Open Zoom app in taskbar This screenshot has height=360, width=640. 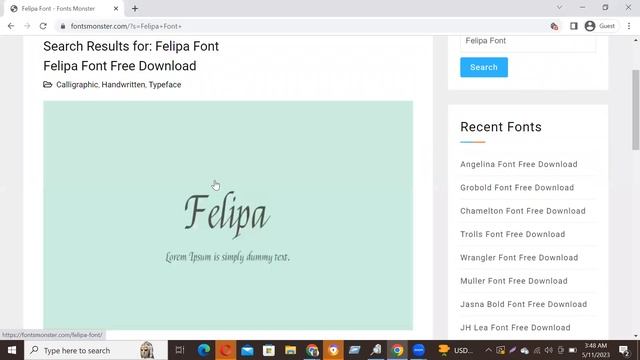click(x=419, y=350)
